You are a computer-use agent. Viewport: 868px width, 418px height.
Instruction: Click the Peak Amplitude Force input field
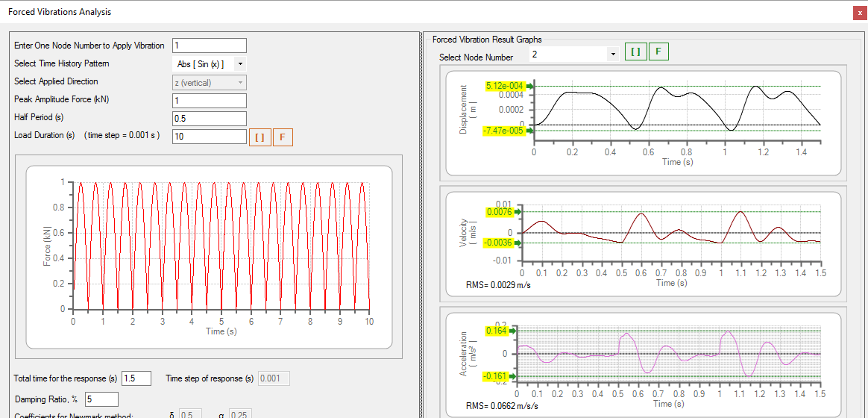coord(209,101)
